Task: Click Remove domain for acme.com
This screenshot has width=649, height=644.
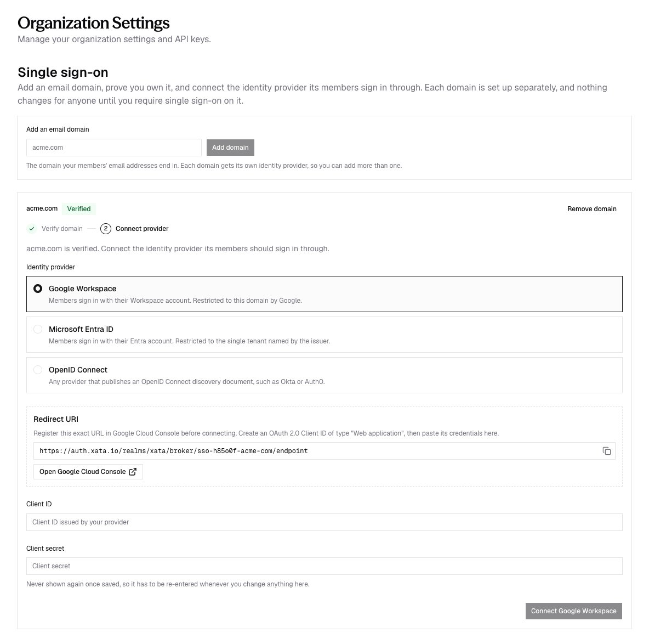Action: click(x=591, y=209)
